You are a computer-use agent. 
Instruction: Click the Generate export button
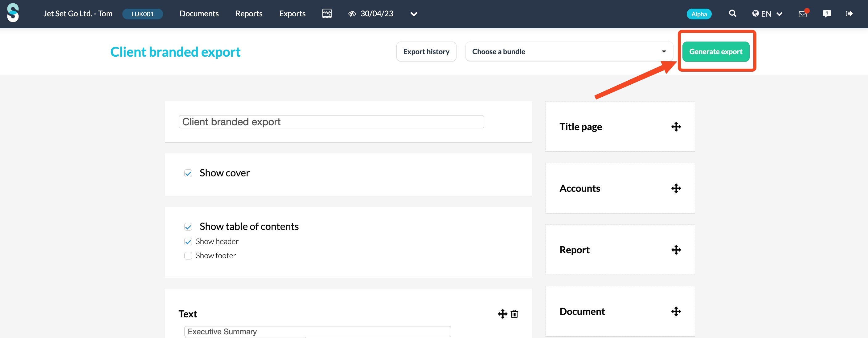[715, 51]
